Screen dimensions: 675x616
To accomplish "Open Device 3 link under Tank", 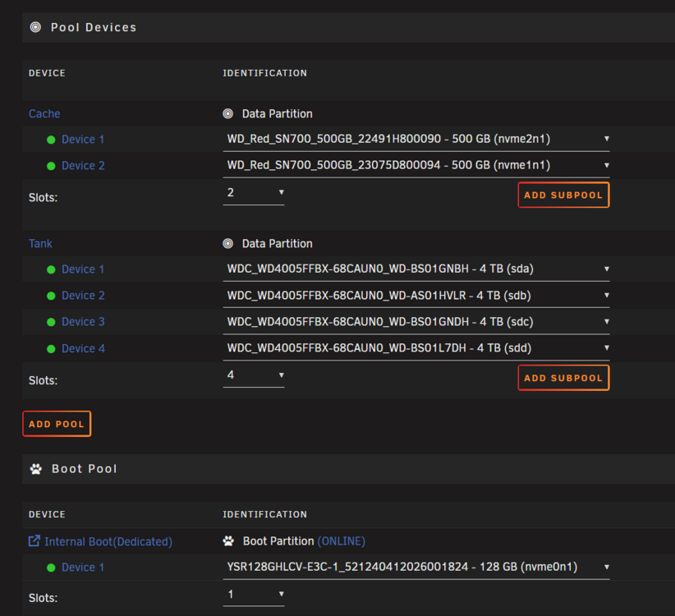I will pos(83,322).
